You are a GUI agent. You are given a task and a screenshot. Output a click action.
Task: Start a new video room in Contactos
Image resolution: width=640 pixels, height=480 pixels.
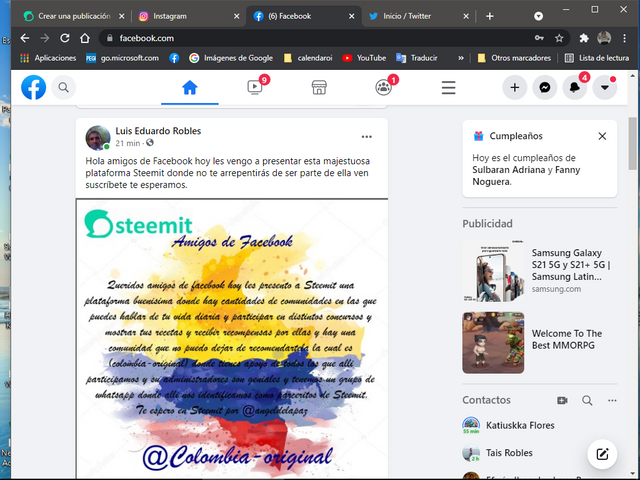[x=562, y=400]
